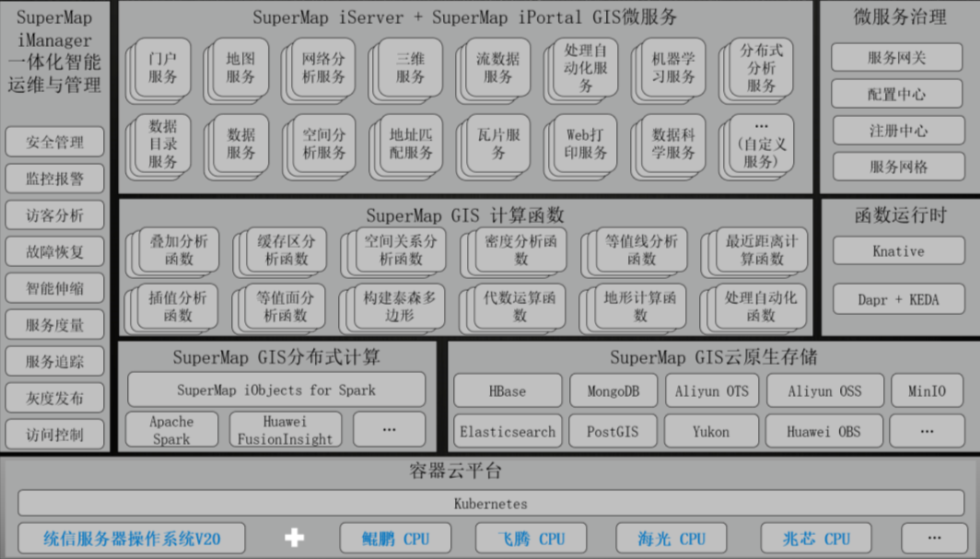
Task: Click the 安全管理 box
Action: pos(54,142)
